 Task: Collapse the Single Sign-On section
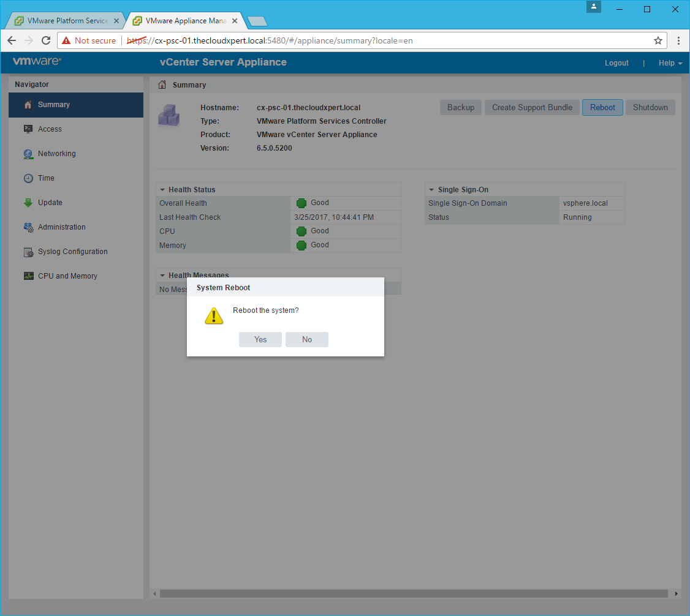pyautogui.click(x=431, y=190)
